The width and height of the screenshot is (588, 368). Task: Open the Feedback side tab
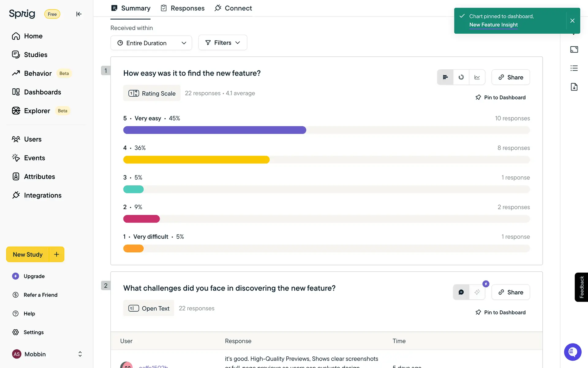pos(581,287)
